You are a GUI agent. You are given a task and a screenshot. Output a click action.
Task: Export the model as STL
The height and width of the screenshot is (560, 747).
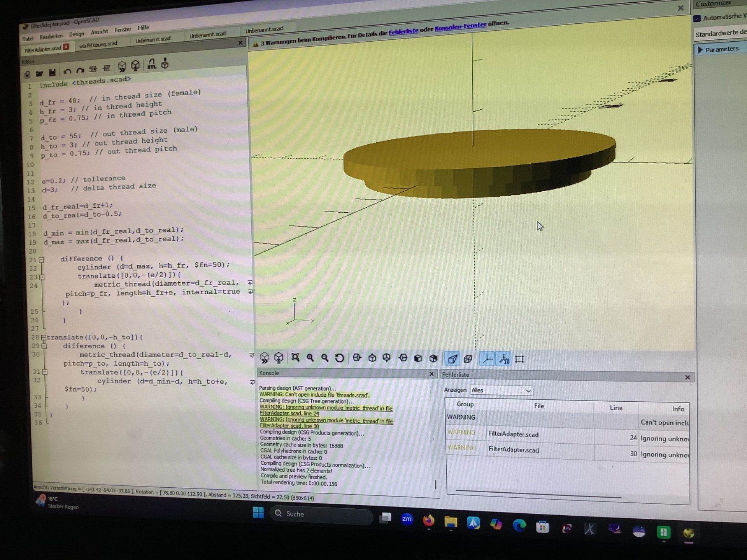point(151,64)
